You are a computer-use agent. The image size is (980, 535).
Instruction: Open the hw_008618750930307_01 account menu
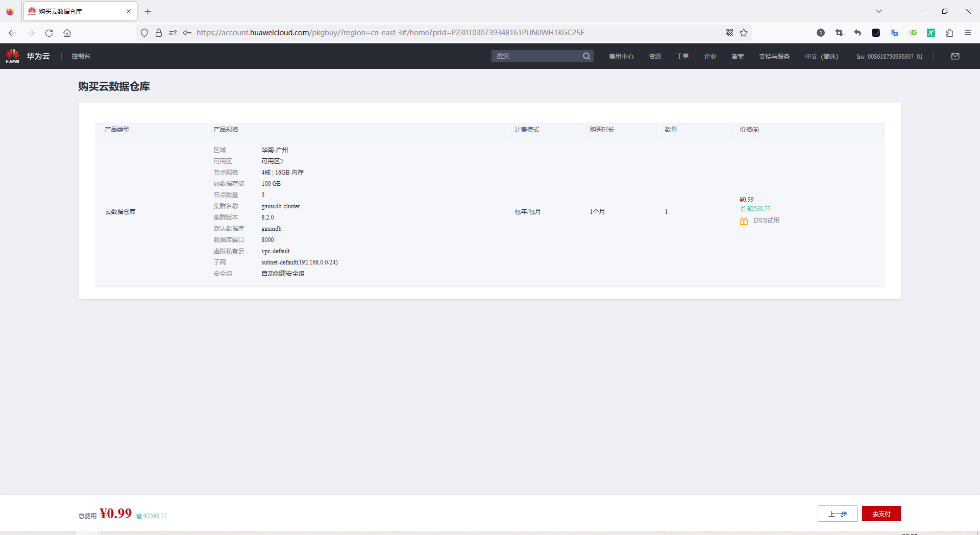(x=890, y=56)
